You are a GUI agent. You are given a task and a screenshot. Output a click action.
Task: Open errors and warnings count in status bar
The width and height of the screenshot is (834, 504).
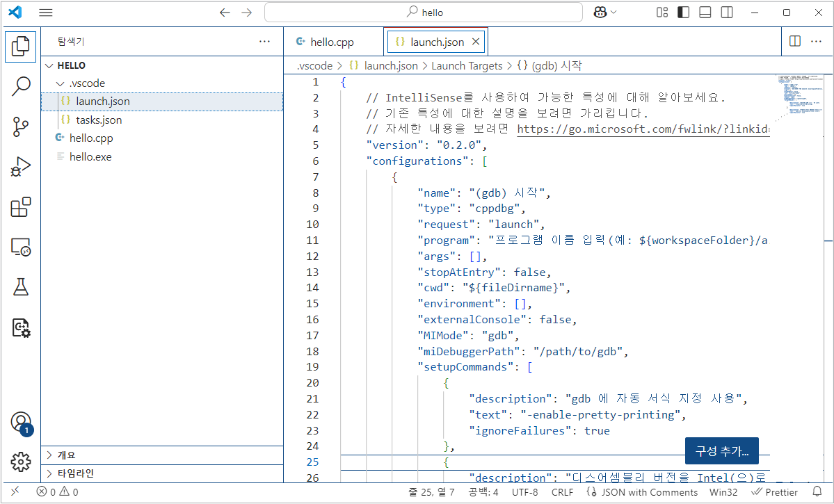pos(58,492)
